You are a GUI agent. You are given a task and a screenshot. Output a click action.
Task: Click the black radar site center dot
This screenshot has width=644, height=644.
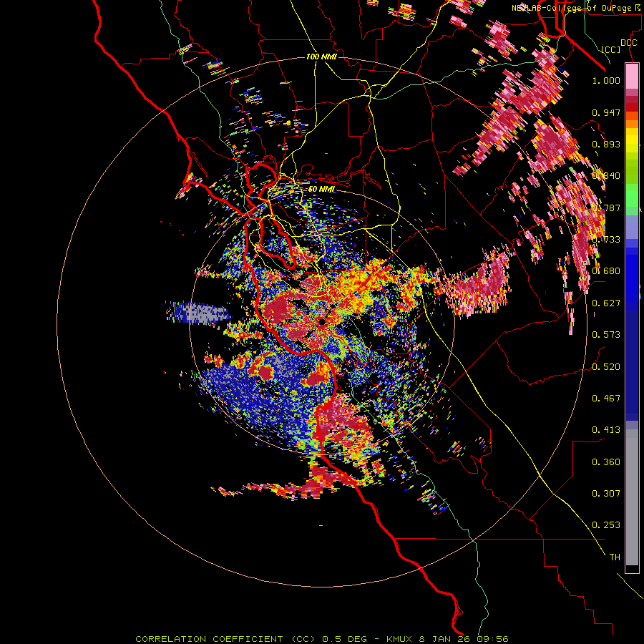[322, 321]
